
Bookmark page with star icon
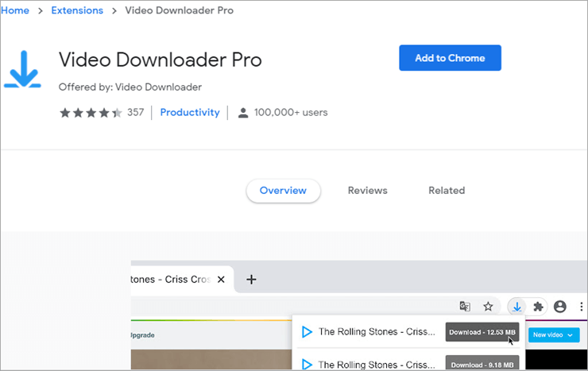tap(488, 307)
